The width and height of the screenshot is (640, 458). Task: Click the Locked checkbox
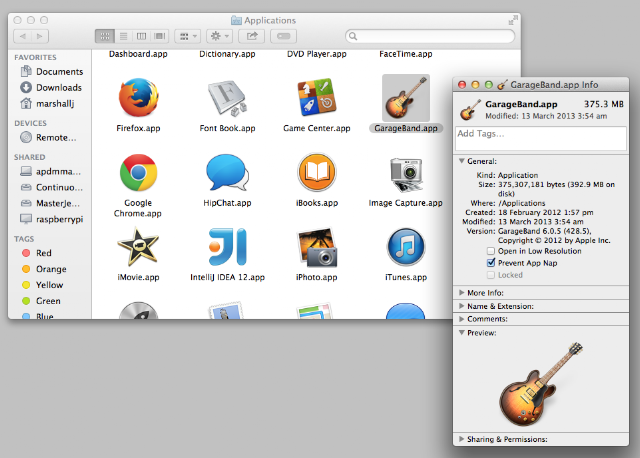tap(491, 275)
